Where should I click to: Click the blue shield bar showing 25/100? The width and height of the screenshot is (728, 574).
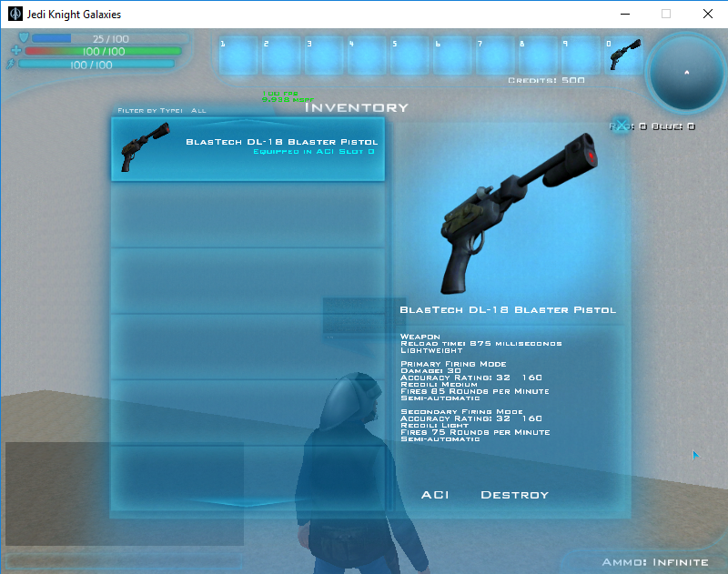pyautogui.click(x=110, y=38)
